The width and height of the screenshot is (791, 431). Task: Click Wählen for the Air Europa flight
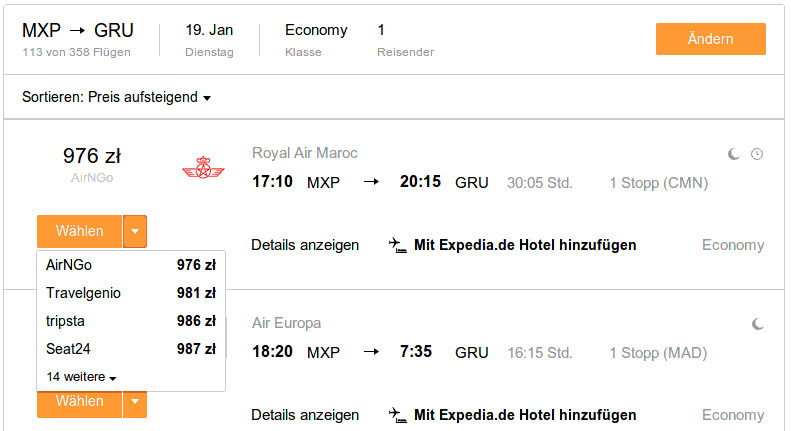(x=80, y=402)
